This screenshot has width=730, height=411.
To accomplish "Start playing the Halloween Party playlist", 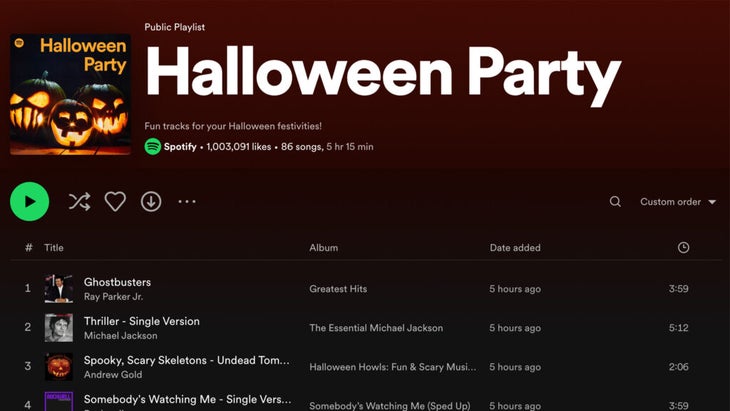I will tap(29, 202).
